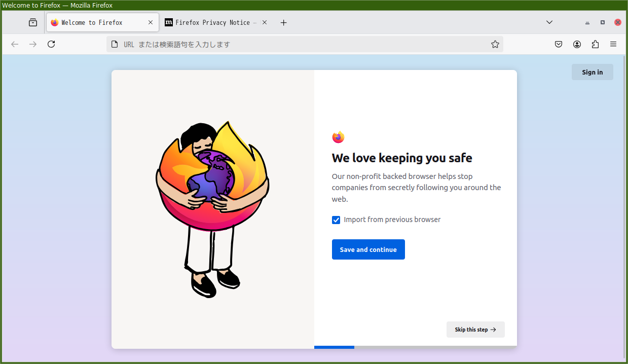Click the URL address bar field
The width and height of the screenshot is (628, 364).
304,44
